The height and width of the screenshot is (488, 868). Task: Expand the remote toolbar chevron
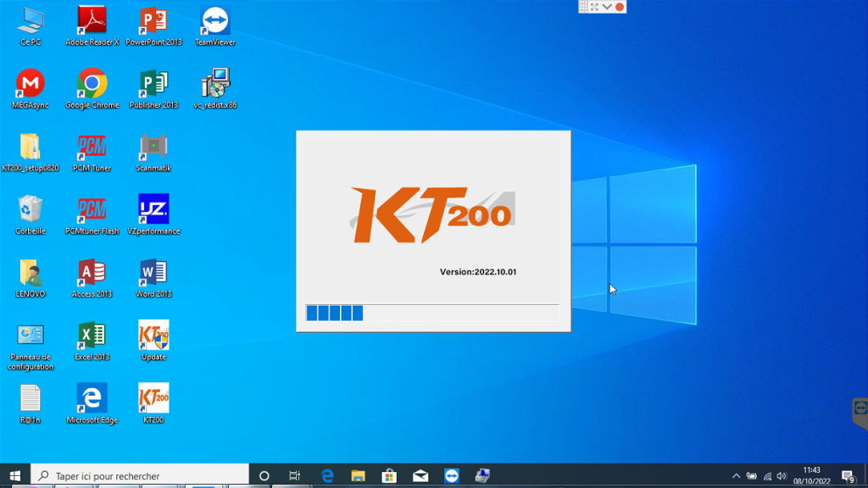[607, 7]
